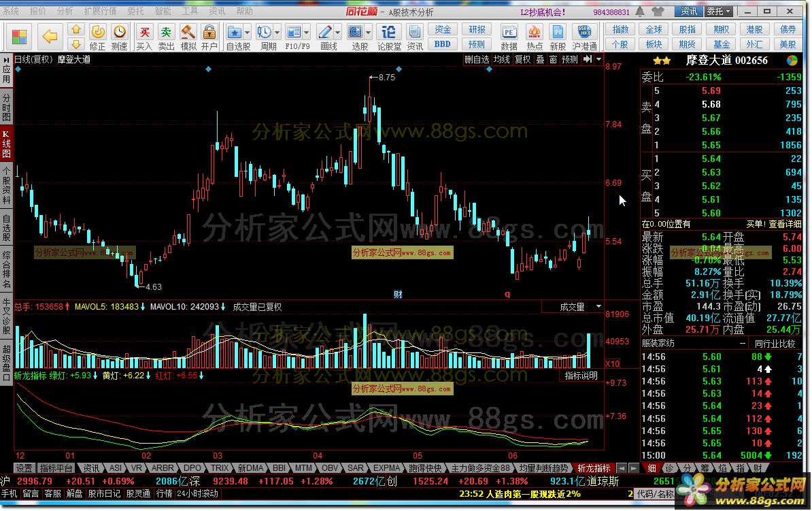Viewport: 812px width, 511px height.
Task: Open the 分析 menu
Action: tap(65, 11)
